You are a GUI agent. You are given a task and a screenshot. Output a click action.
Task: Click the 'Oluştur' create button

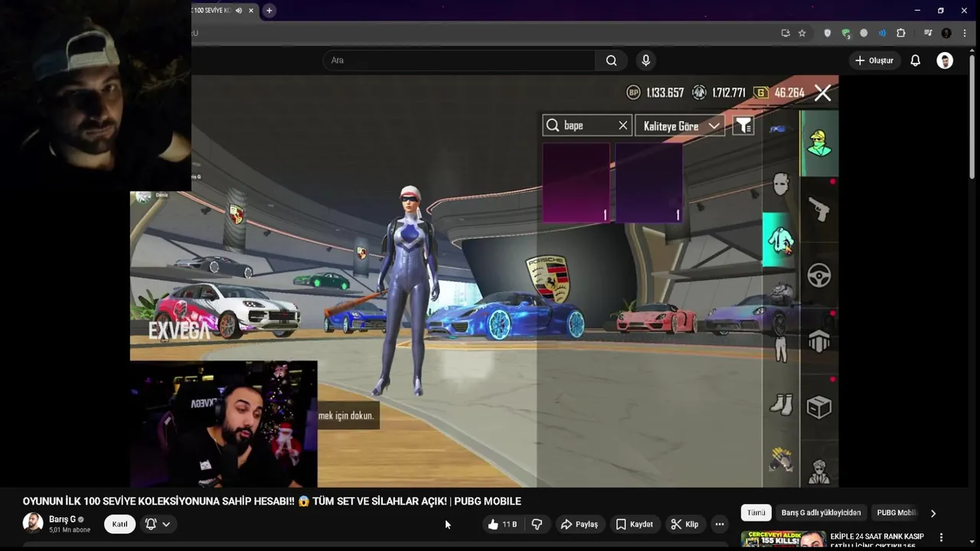[x=874, y=60]
